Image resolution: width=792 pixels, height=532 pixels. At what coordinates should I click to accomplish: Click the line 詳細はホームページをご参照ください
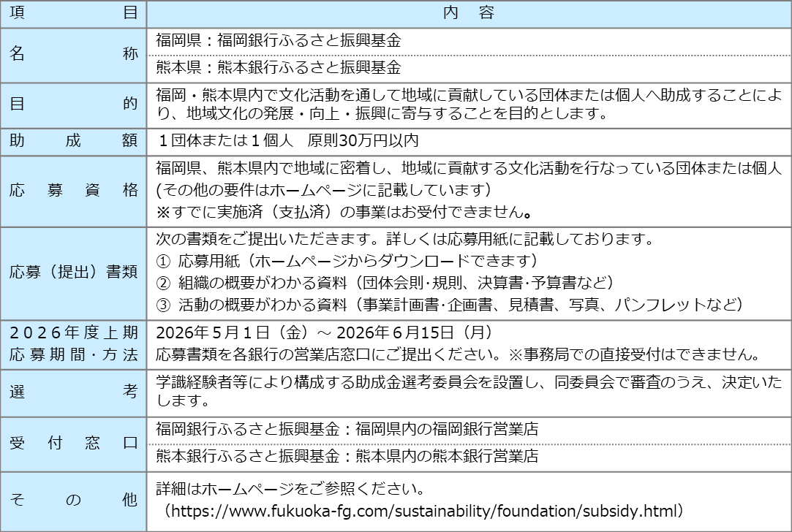(290, 489)
